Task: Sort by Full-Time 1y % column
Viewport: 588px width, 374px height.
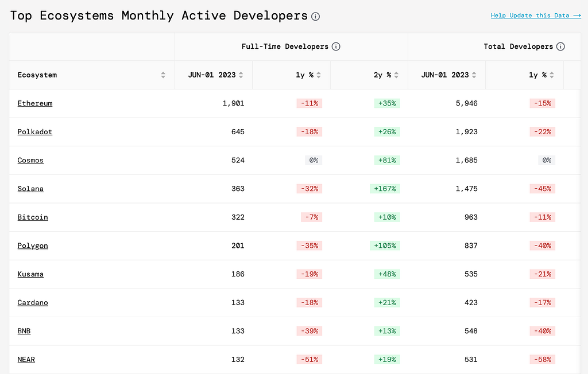Action: coord(318,75)
